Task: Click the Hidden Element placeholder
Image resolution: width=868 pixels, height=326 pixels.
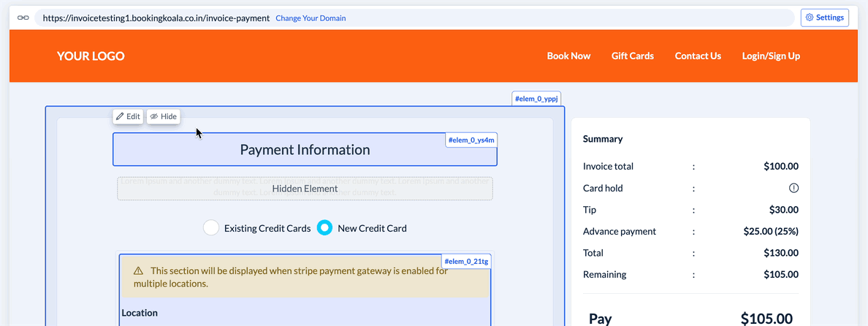Action: pos(305,189)
